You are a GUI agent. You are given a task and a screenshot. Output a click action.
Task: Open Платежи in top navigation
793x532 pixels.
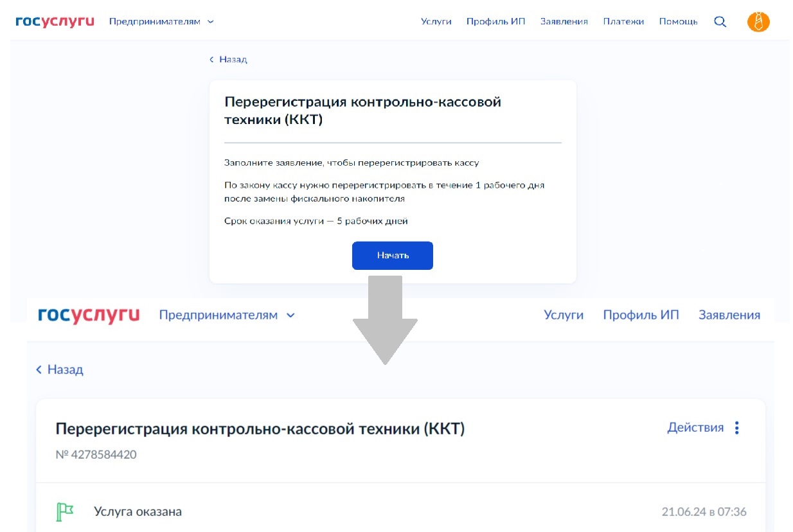coord(623,21)
